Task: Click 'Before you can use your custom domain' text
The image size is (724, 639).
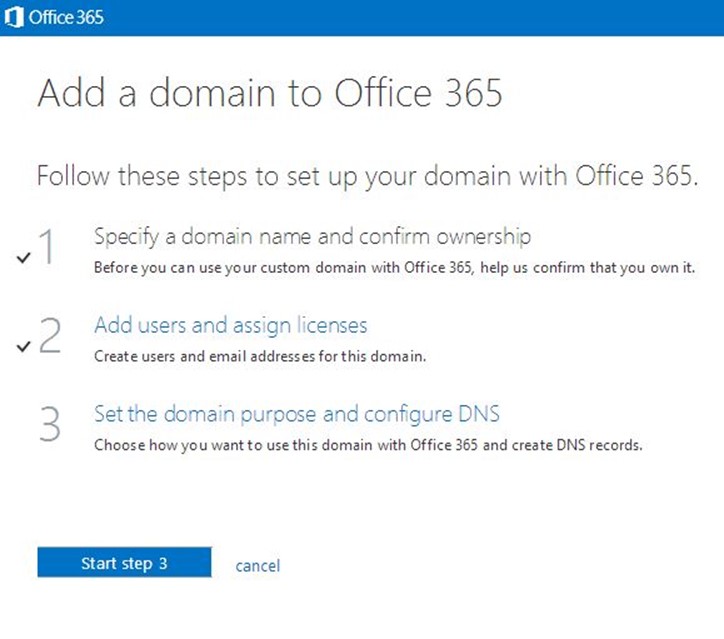Action: [x=394, y=268]
